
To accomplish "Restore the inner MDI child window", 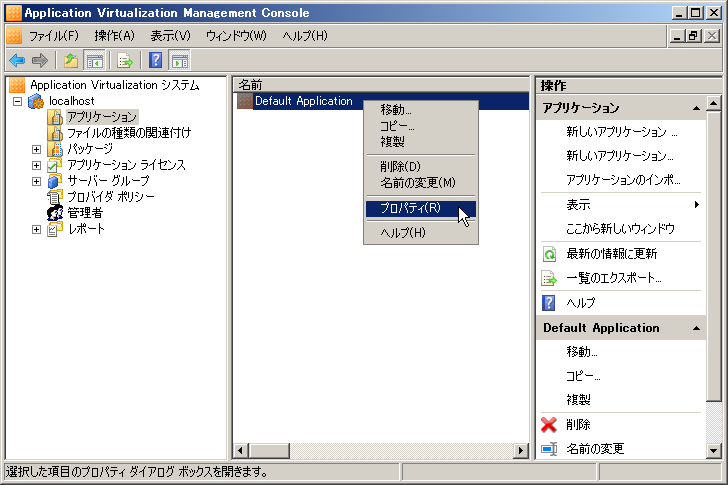I will coord(694,36).
